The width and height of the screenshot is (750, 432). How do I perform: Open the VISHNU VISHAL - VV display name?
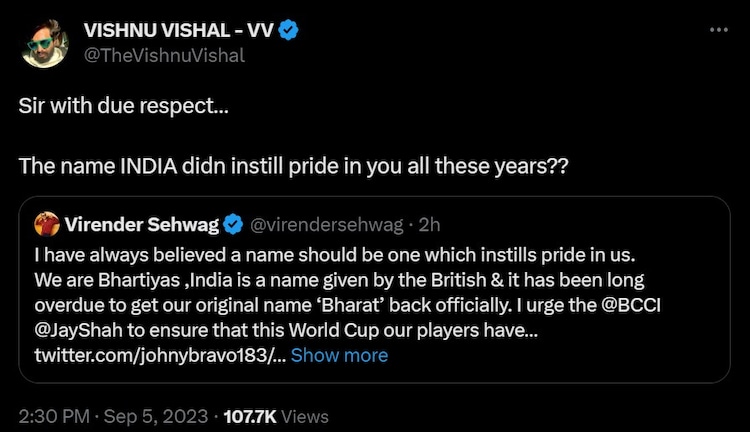coord(172,32)
